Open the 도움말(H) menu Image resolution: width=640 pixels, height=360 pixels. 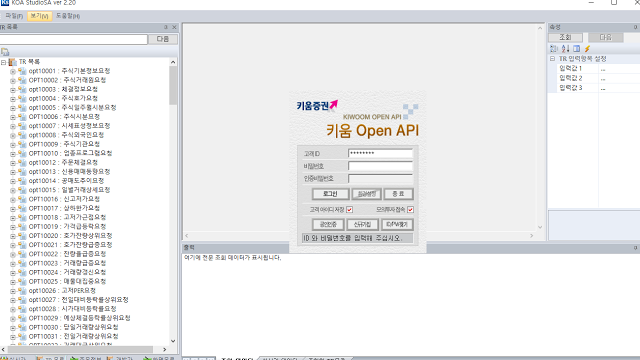tap(68, 16)
